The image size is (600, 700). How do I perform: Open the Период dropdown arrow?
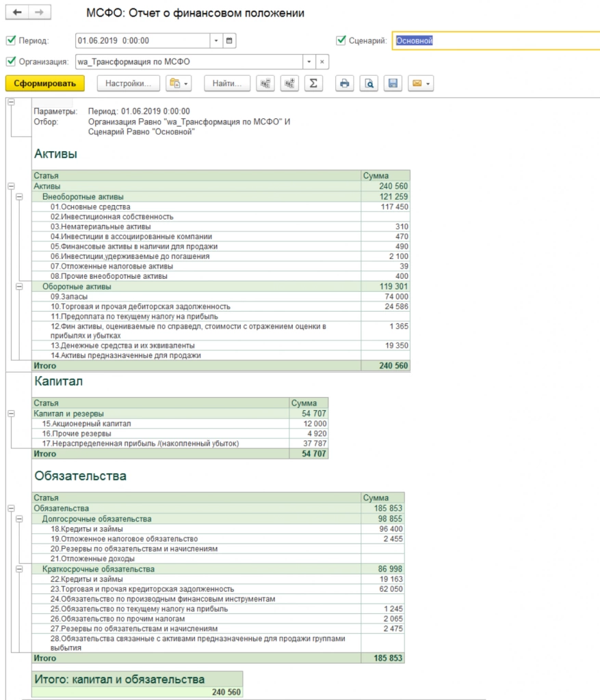tap(216, 41)
